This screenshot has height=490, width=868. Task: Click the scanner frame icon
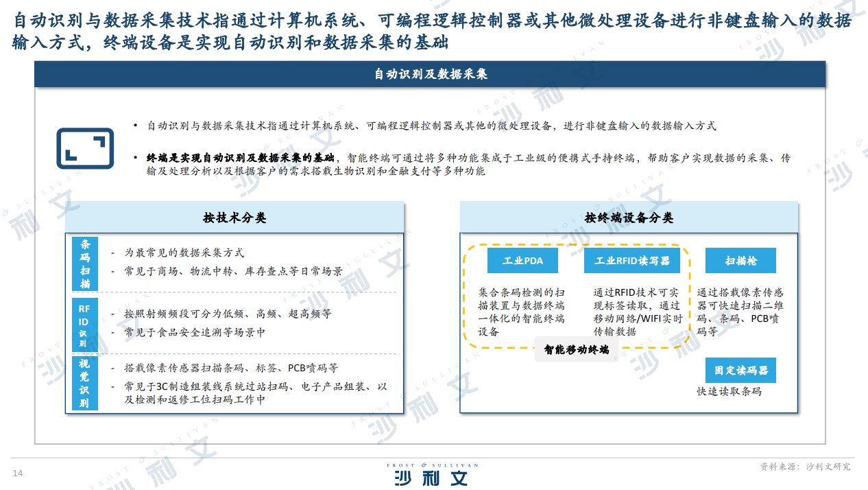85,148
